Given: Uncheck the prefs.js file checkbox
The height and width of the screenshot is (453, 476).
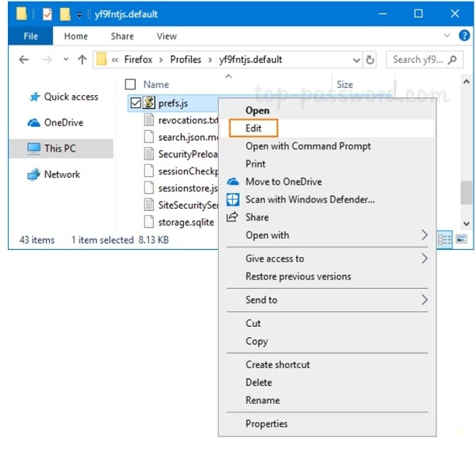Looking at the screenshot, I should 136,102.
